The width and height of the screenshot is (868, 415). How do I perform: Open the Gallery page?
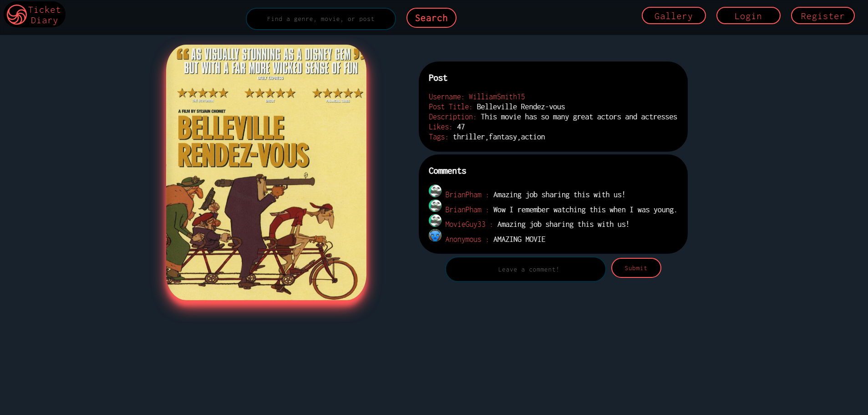[x=673, y=16]
